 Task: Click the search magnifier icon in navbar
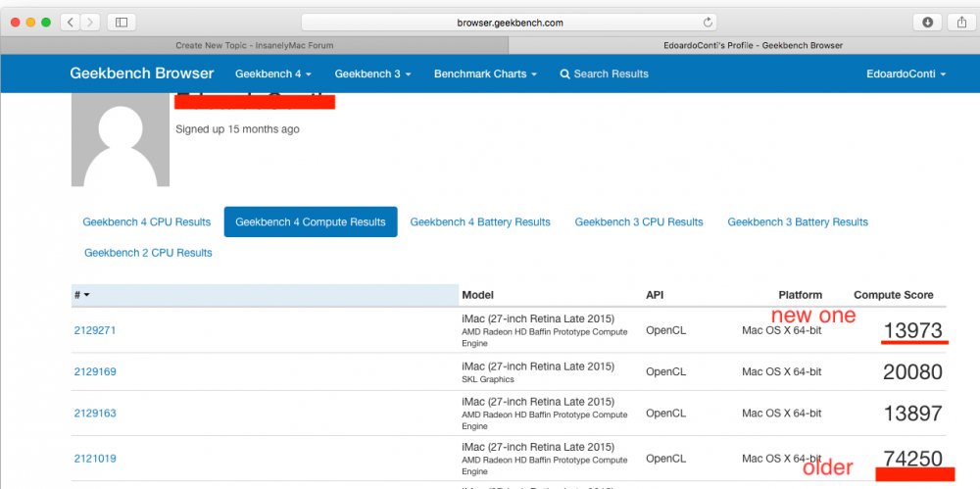pos(565,73)
